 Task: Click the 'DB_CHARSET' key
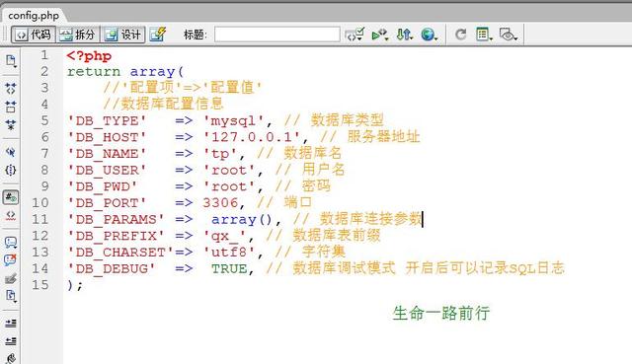pos(120,253)
